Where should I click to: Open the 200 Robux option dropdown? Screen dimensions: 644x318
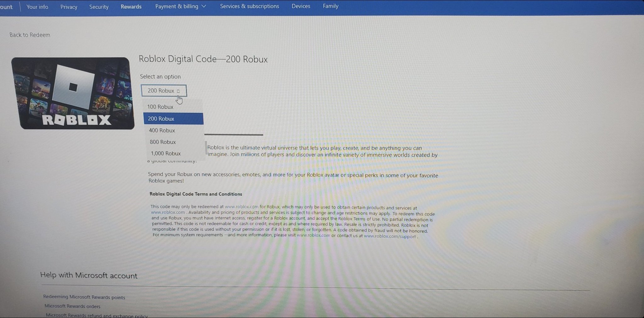164,91
